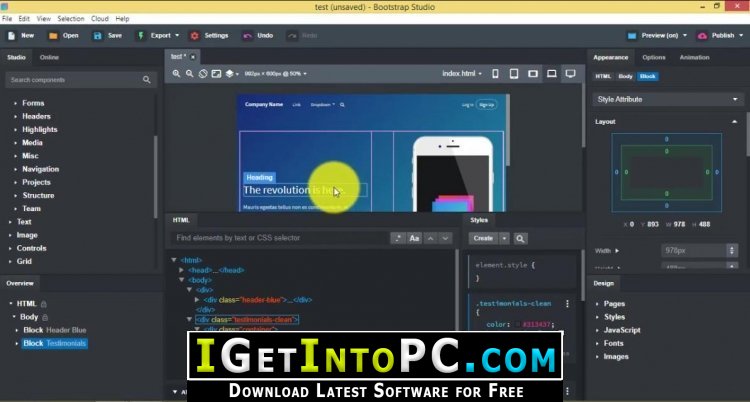Select the Body breadcrumb button in Appearance
The height and width of the screenshot is (402, 750).
[x=625, y=77]
